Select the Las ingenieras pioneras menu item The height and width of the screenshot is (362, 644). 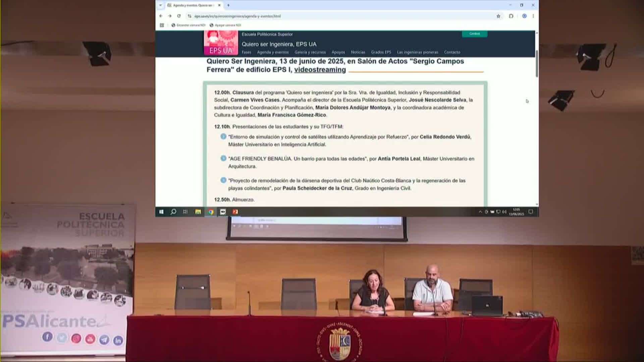click(x=417, y=52)
